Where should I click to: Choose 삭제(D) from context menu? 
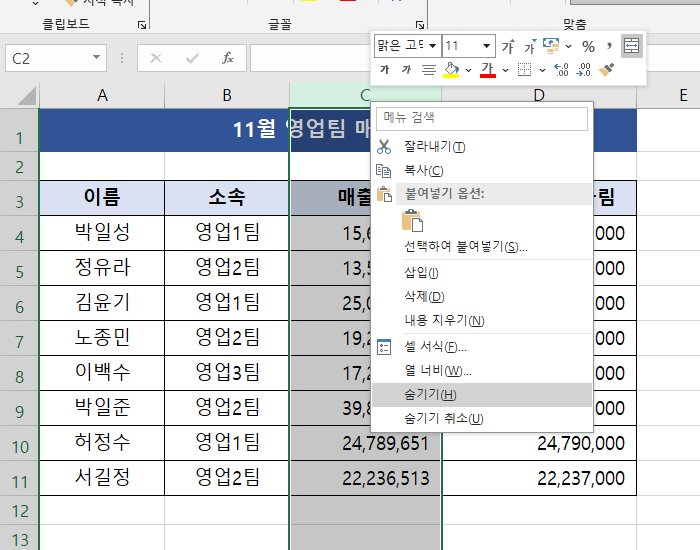[482, 296]
